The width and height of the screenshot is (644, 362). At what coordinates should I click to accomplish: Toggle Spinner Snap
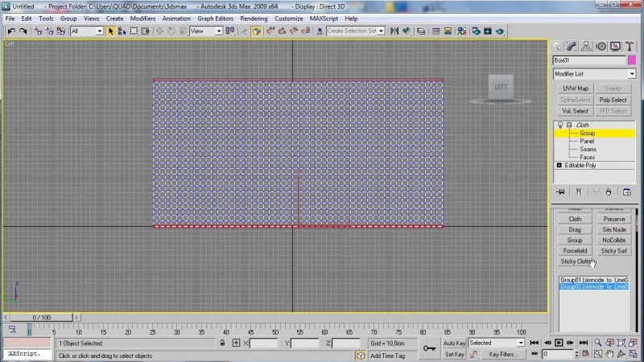306,31
